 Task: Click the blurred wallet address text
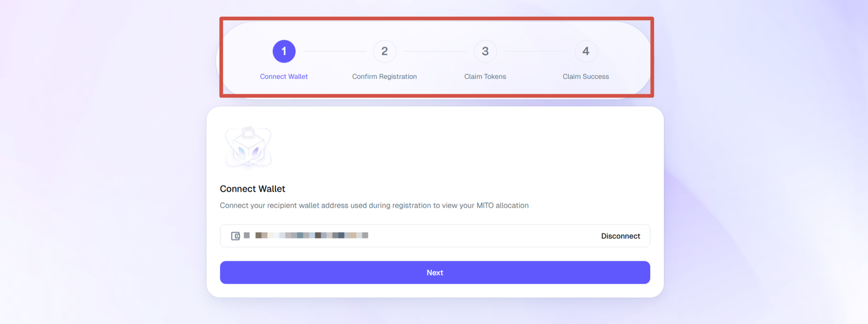tap(311, 236)
